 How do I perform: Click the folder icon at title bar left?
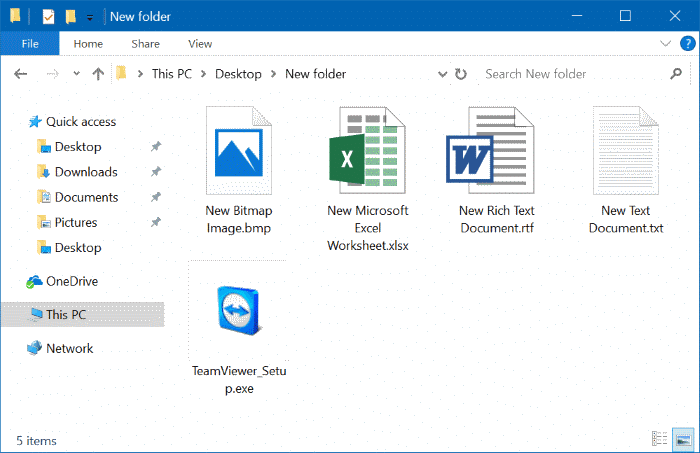tap(15, 16)
